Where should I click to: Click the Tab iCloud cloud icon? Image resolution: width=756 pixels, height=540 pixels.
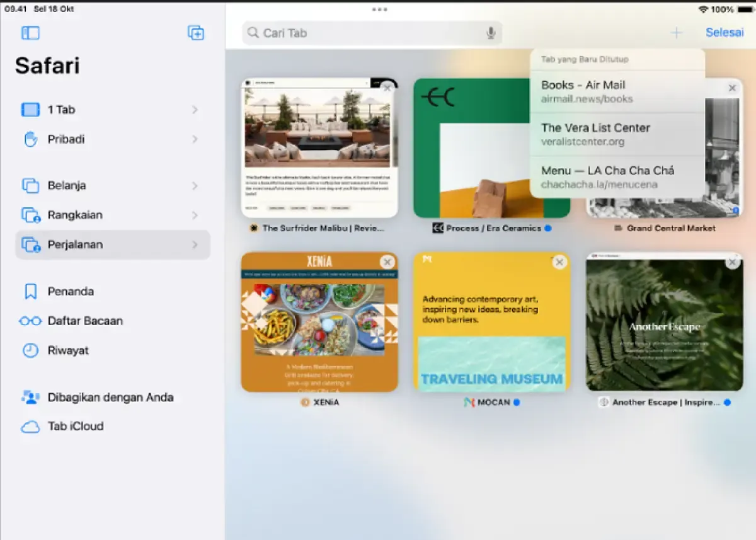point(30,427)
